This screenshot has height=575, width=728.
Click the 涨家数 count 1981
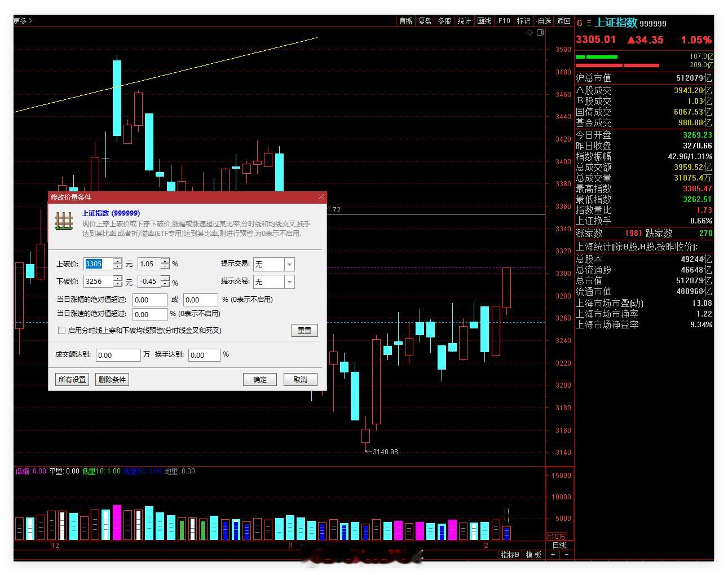pos(633,233)
